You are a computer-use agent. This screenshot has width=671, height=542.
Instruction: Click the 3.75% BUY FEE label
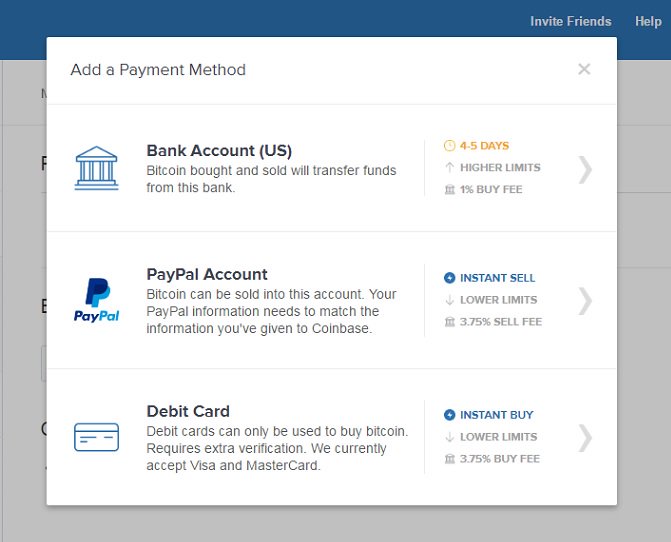coord(500,459)
